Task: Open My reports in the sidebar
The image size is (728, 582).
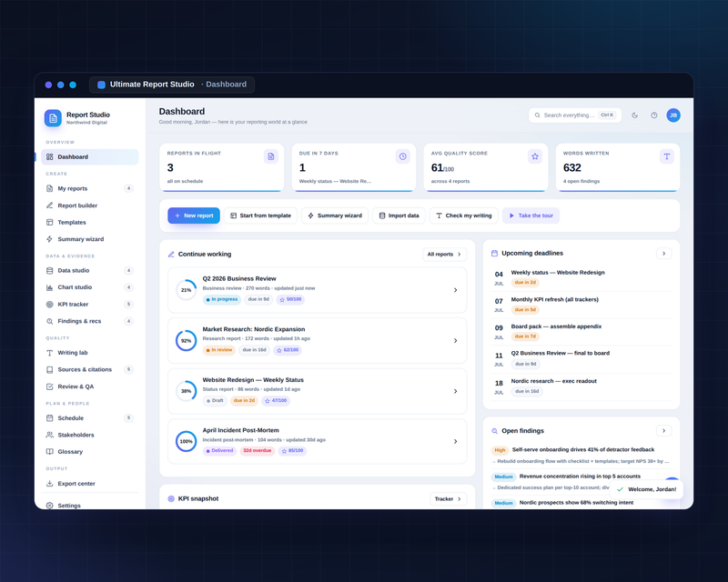Action: (x=89, y=188)
